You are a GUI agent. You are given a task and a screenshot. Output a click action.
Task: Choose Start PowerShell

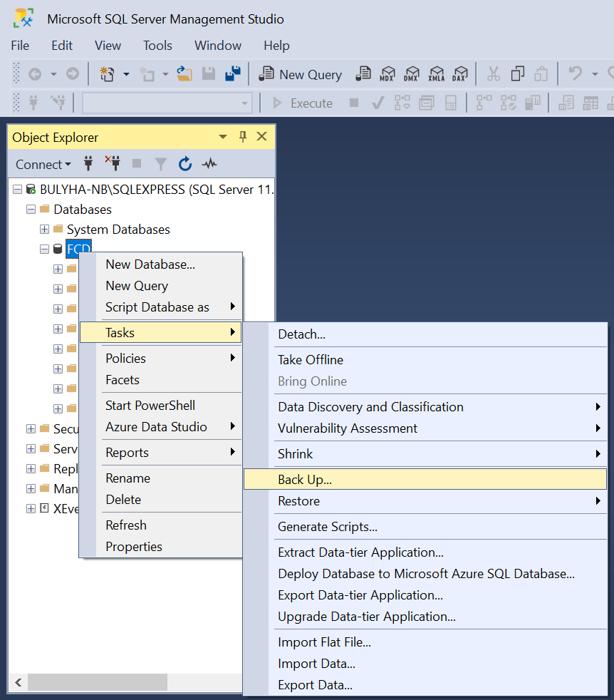click(161, 406)
